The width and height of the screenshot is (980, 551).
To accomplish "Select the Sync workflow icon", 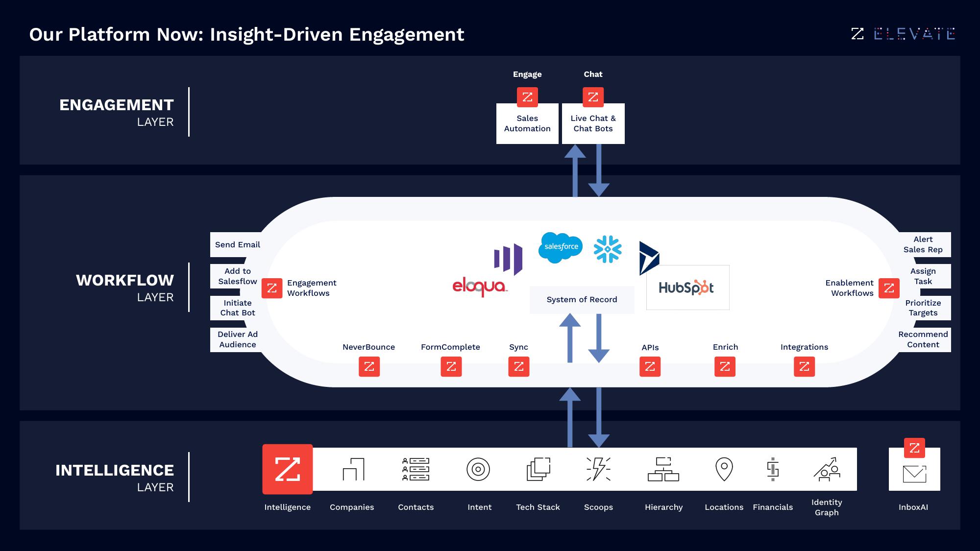I will click(x=518, y=366).
